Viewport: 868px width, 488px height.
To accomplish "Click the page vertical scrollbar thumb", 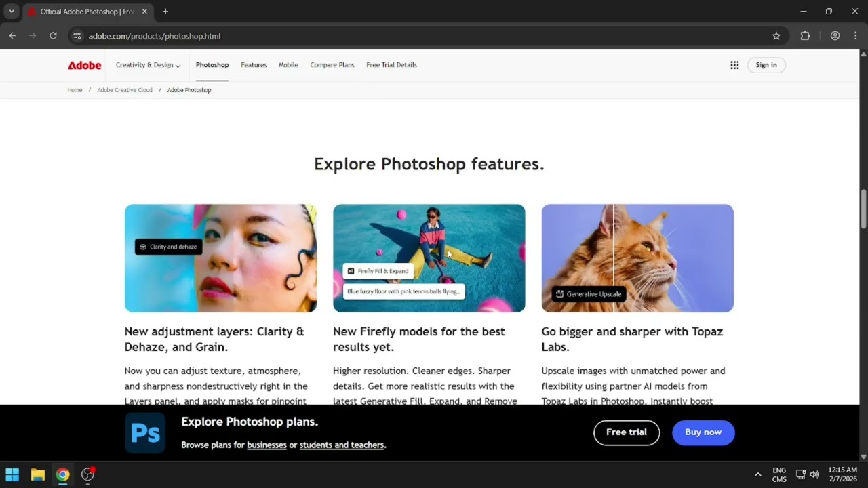I will (x=863, y=209).
